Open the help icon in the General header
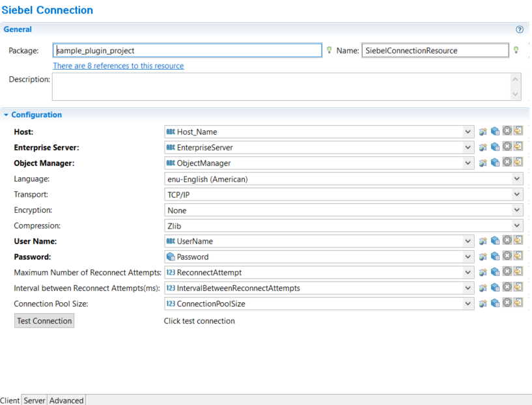The height and width of the screenshot is (405, 532). pyautogui.click(x=520, y=29)
